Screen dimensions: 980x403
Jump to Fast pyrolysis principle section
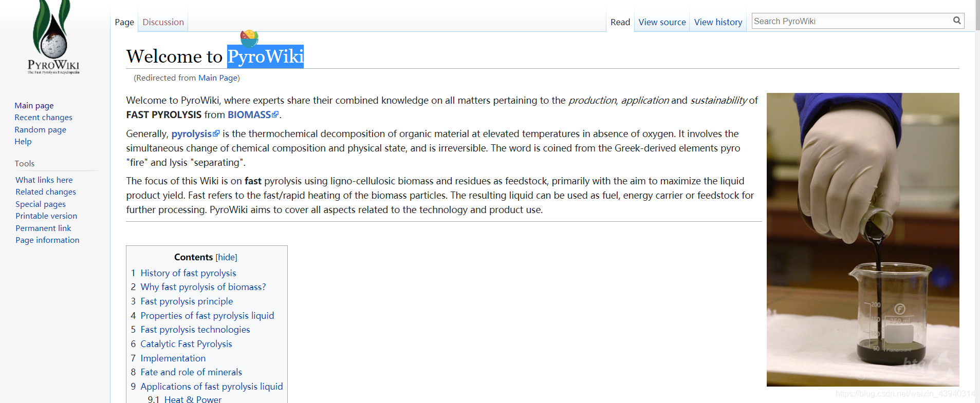[187, 301]
